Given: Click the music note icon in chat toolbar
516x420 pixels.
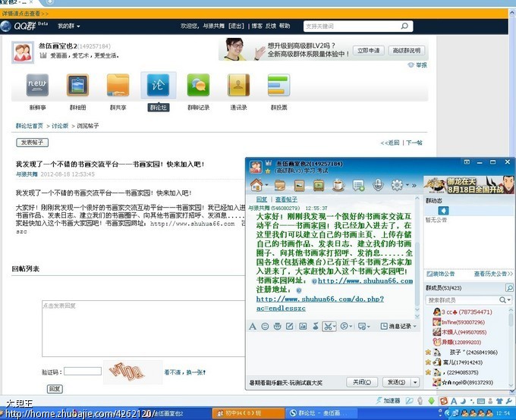Looking at the screenshot, I should pyautogui.click(x=315, y=326).
